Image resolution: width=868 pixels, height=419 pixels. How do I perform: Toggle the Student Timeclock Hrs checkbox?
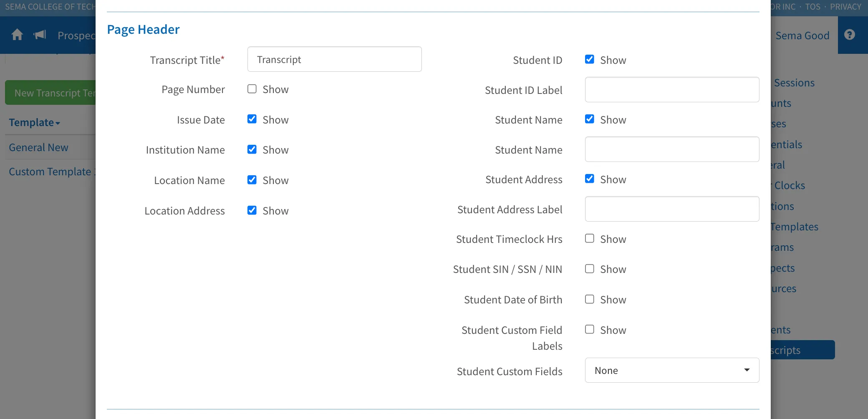pos(590,238)
